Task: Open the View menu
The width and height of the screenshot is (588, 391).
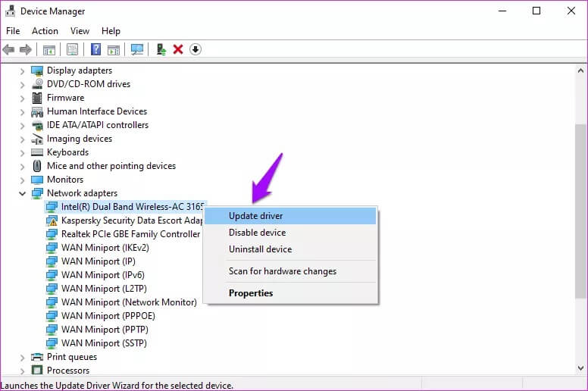Action: point(80,31)
